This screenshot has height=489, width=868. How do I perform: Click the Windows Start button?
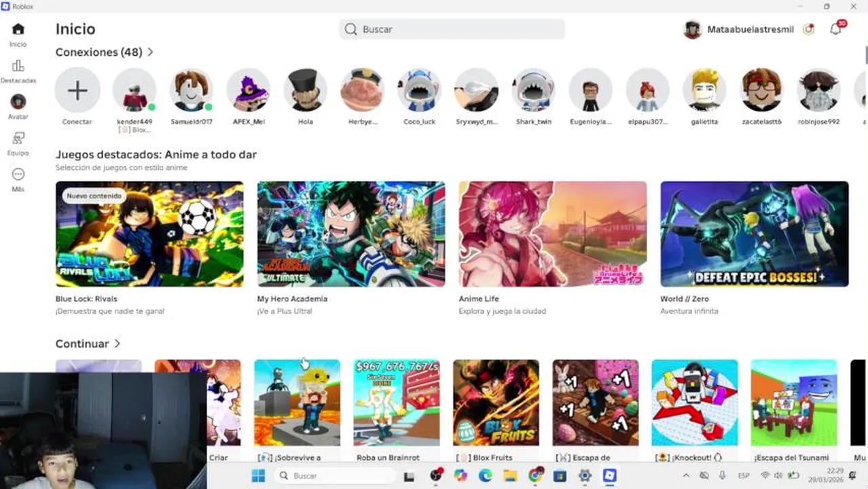pos(259,475)
